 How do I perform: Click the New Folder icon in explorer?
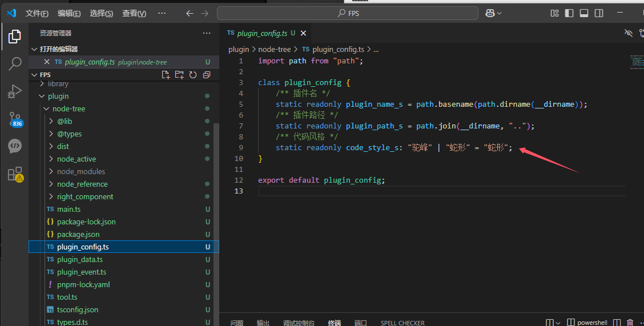pos(179,75)
